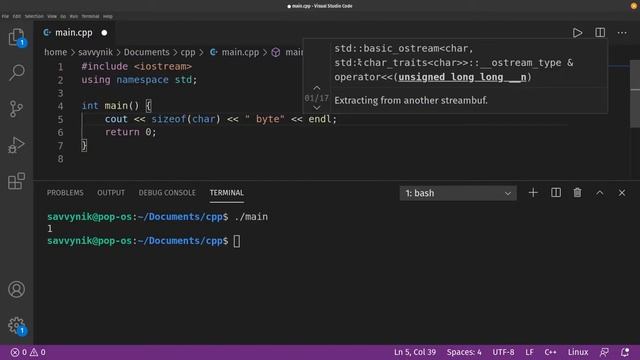640x360 pixels.
Task: Open the Selection menu
Action: (34, 16)
